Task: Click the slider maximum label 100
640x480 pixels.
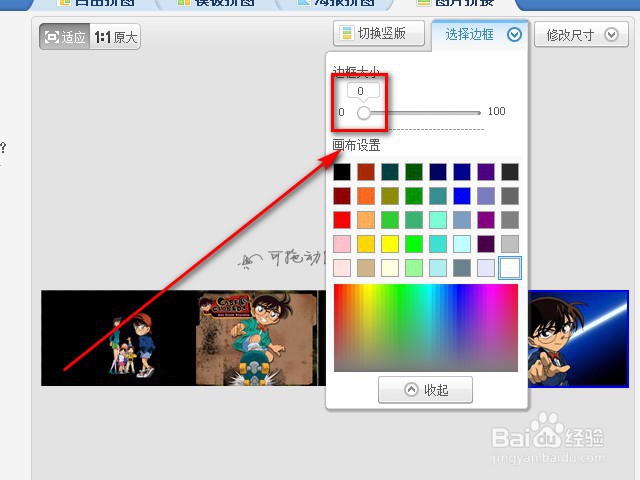Action: pos(496,111)
